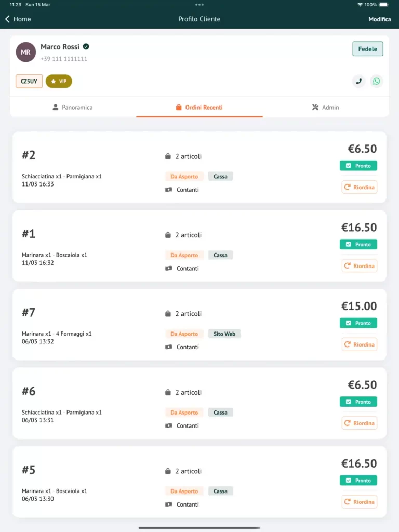Tap the phone call icon
This screenshot has width=399, height=532.
pyautogui.click(x=358, y=81)
